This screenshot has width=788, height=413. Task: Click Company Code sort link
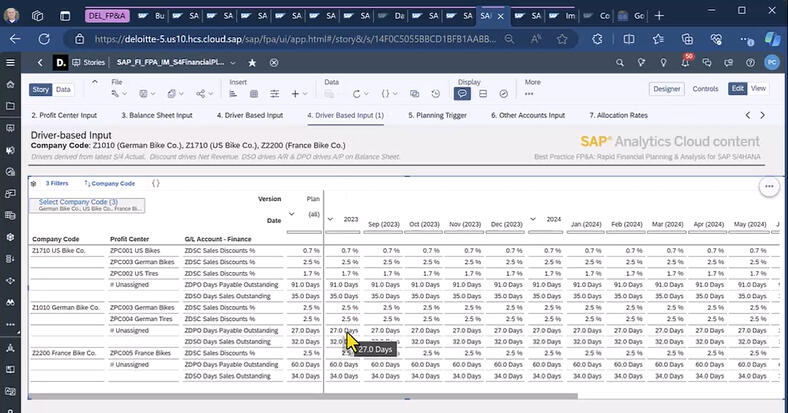pyautogui.click(x=110, y=183)
